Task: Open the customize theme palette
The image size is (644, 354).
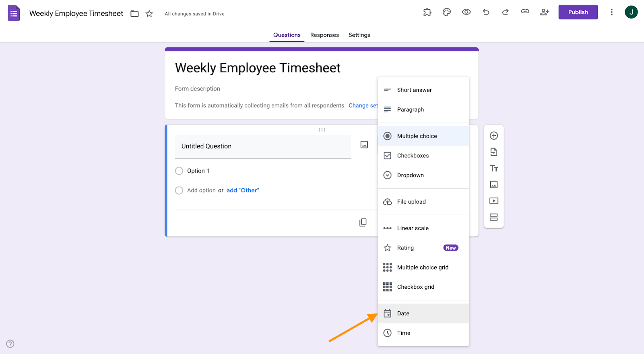Action: (x=447, y=12)
